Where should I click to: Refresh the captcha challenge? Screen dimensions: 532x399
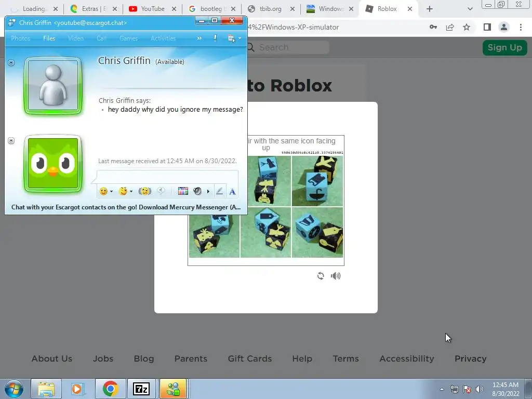320,276
